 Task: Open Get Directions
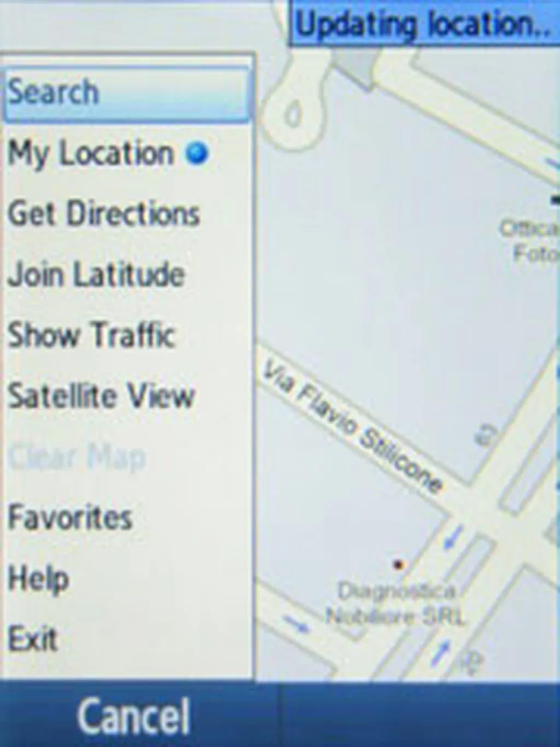pos(127,214)
